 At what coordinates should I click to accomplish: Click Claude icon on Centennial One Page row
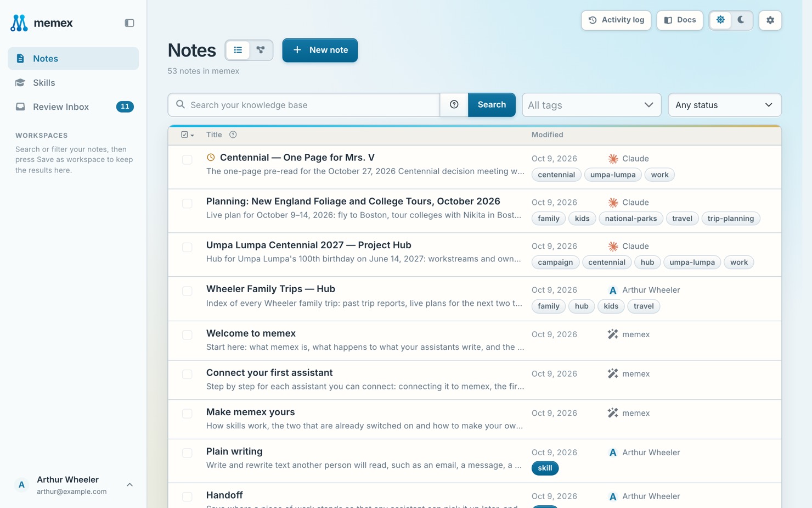coord(613,159)
